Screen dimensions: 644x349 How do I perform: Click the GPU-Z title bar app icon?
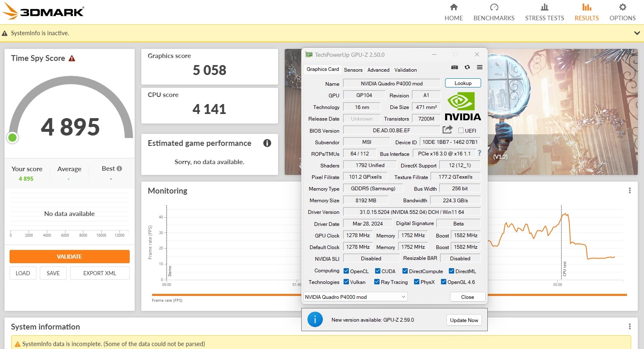(309, 55)
